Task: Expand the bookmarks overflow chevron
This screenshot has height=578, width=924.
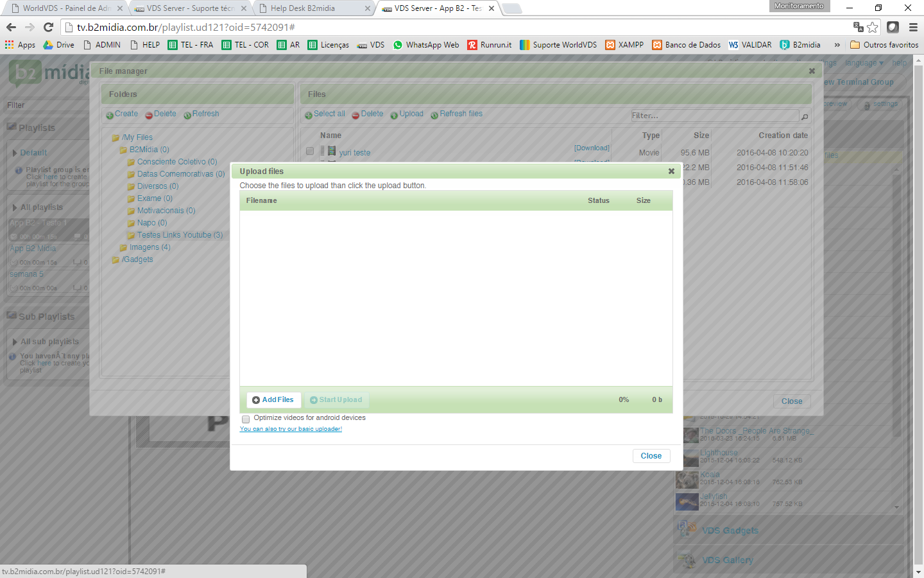Action: [837, 45]
